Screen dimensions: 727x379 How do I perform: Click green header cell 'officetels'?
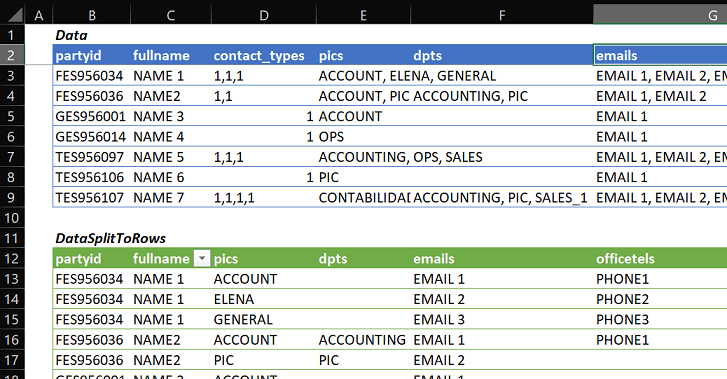660,258
